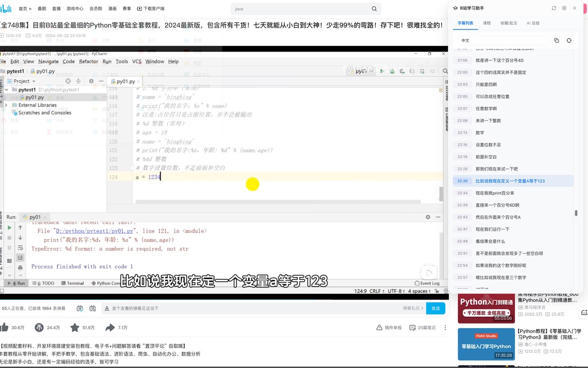Image resolution: width=588 pixels, height=368 pixels.
Task: Open 零基础入门学习Python video thumbnail
Action: [486, 344]
